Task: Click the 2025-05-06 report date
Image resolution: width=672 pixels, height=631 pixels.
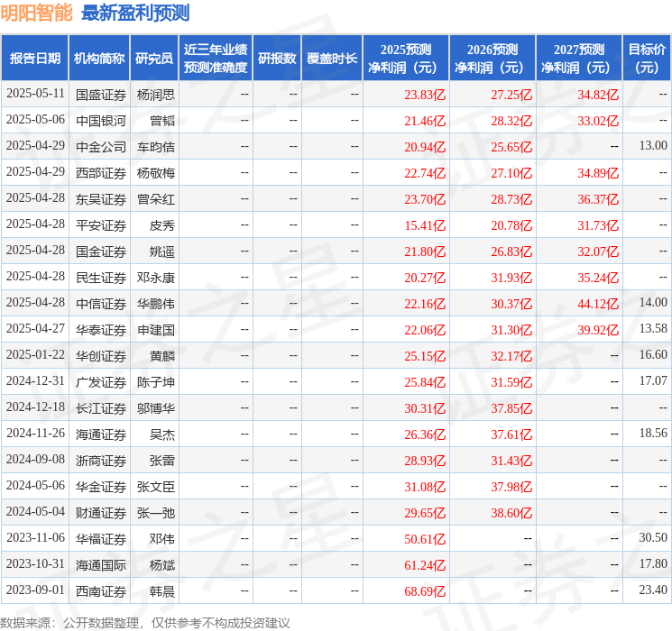Action: [x=35, y=120]
